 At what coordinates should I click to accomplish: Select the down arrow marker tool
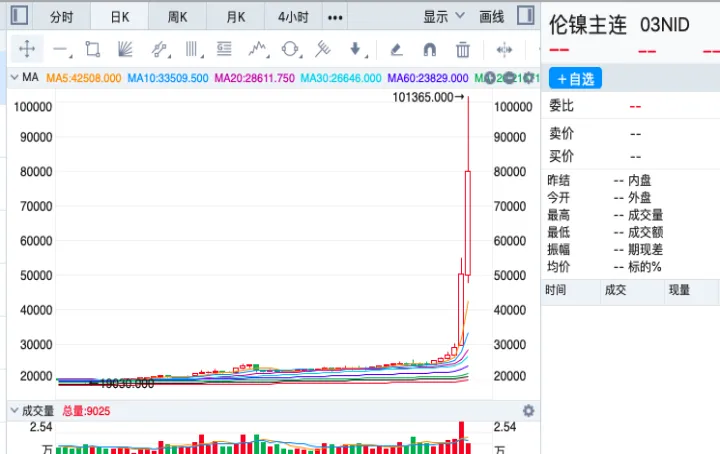click(355, 49)
